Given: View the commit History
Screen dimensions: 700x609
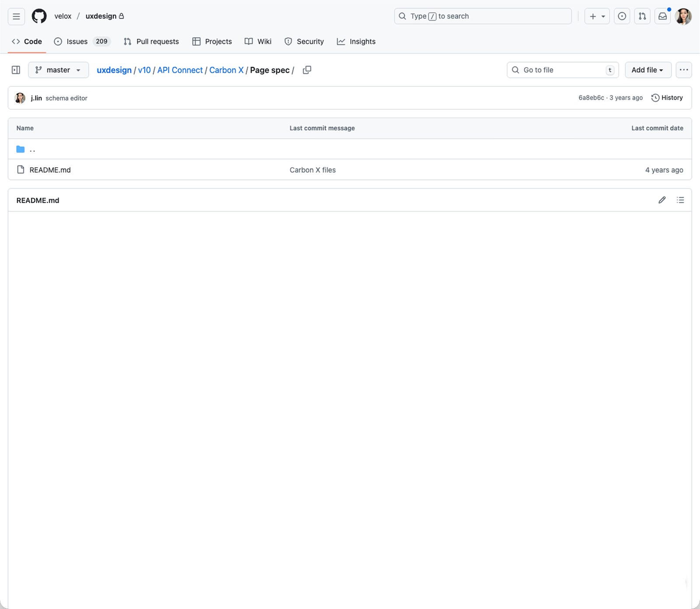Looking at the screenshot, I should (x=667, y=98).
